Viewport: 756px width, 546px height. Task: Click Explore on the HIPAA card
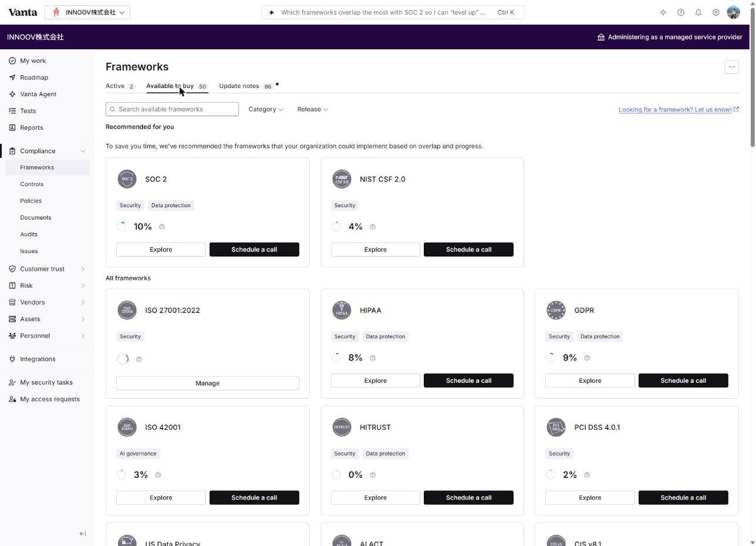(x=376, y=380)
